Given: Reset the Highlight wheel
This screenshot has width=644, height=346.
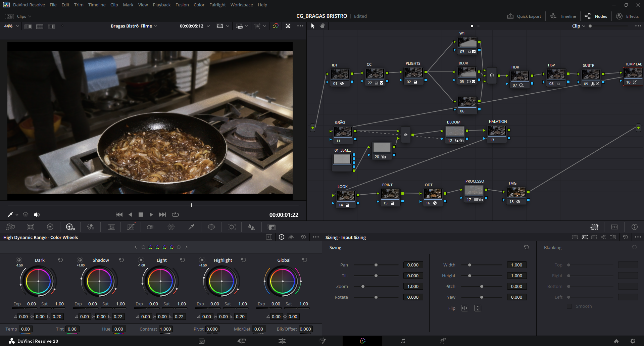Looking at the screenshot, I should coord(244,260).
